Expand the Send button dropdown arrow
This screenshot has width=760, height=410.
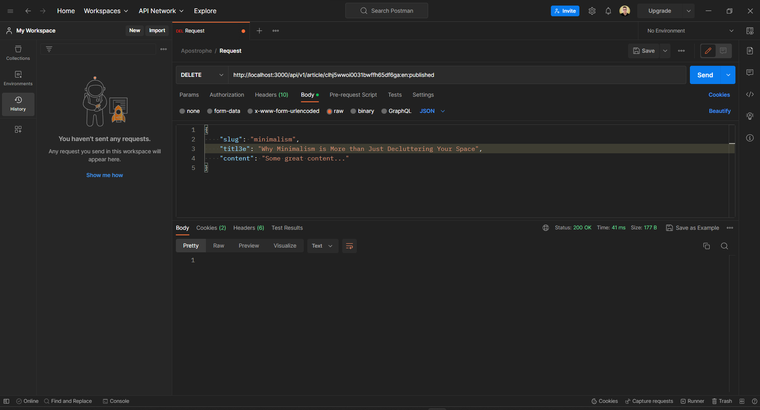(x=728, y=75)
